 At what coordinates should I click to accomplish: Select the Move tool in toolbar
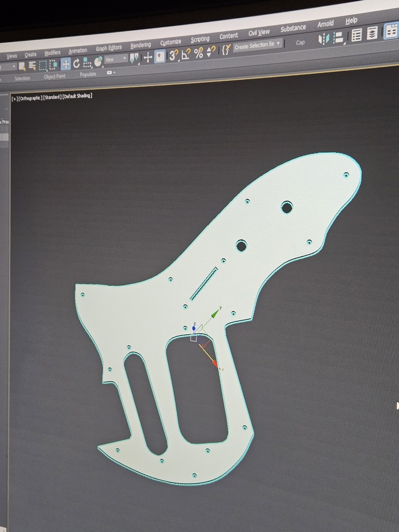click(66, 64)
